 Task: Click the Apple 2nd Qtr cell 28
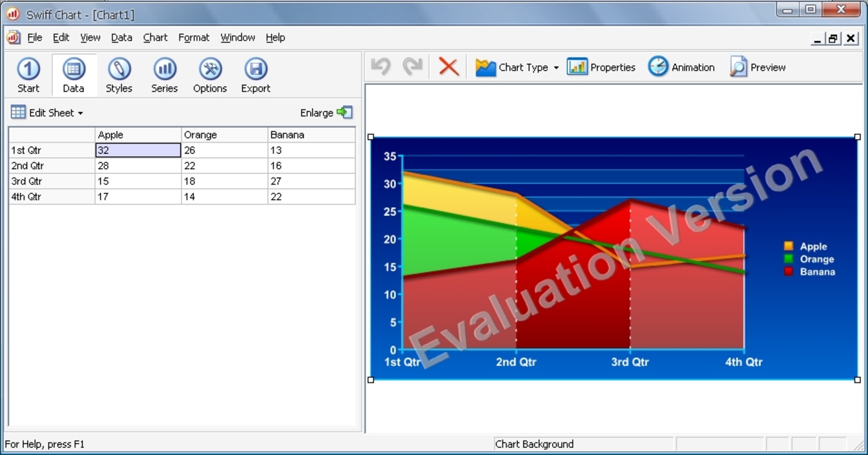click(138, 166)
